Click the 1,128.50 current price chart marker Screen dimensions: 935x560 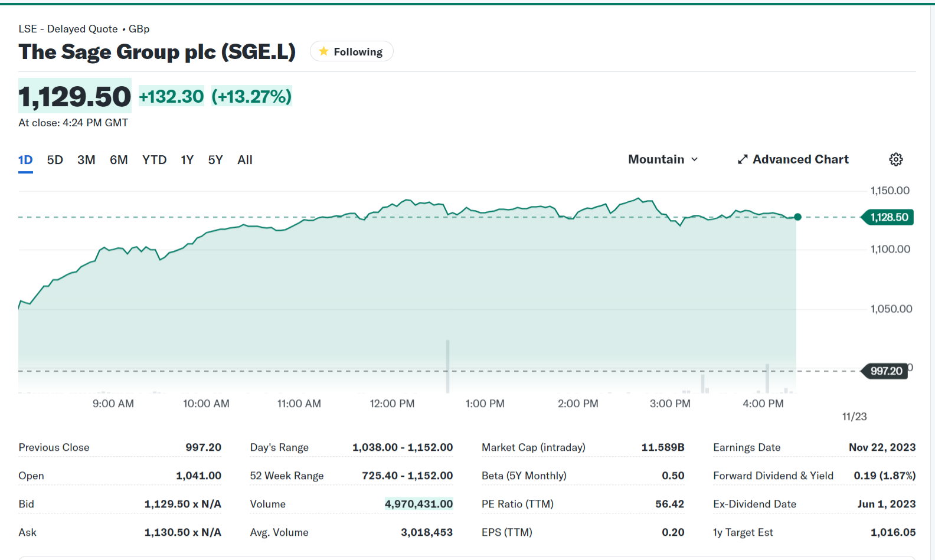click(x=888, y=217)
